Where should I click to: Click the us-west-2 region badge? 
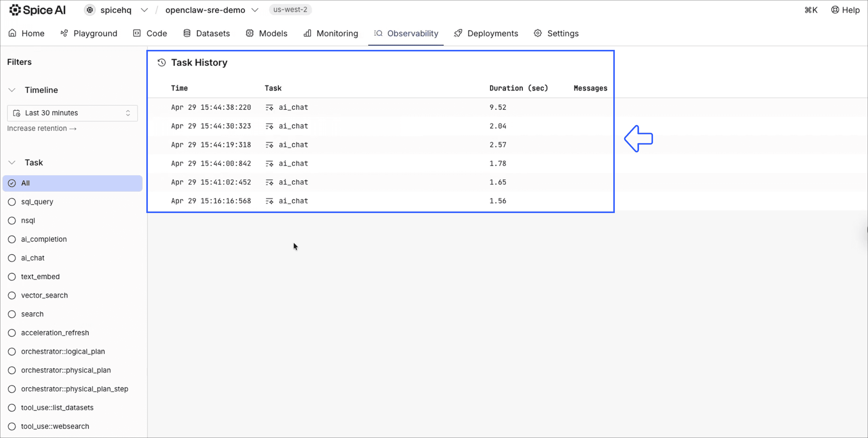[x=290, y=10]
